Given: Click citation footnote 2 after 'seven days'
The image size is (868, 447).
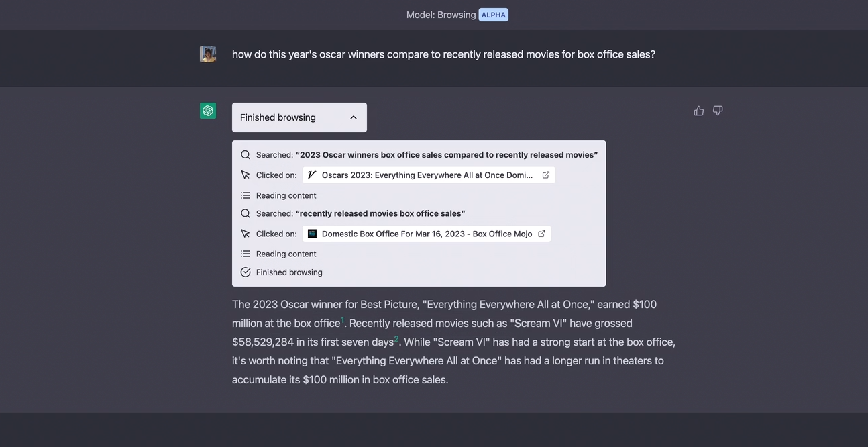Looking at the screenshot, I should 396,339.
